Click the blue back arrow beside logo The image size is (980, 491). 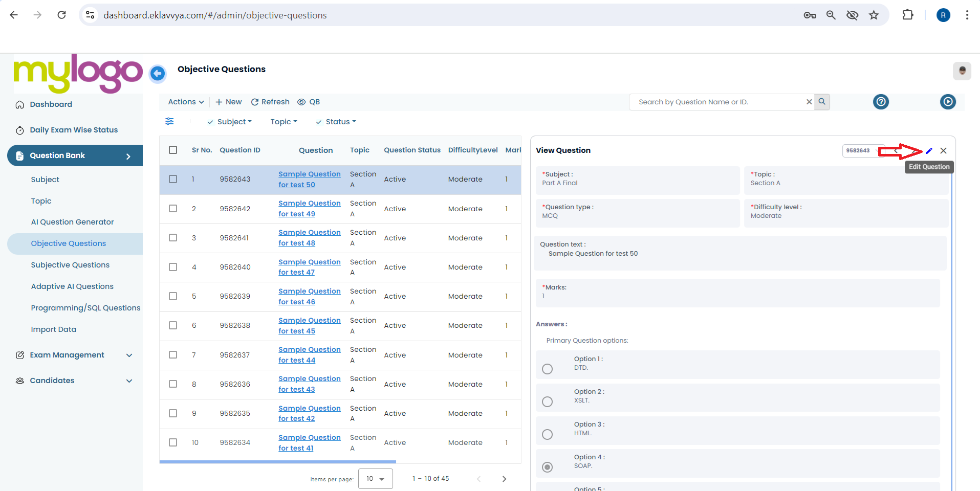(x=158, y=74)
